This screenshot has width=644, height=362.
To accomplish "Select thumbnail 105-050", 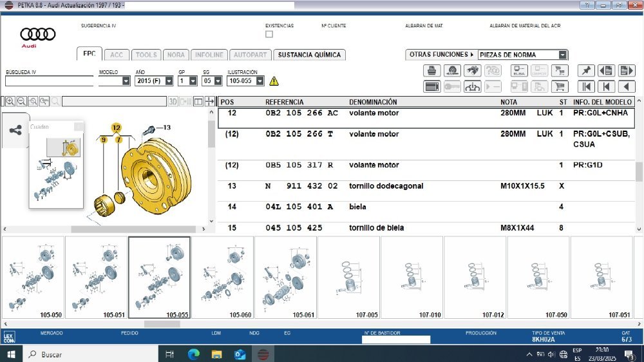I will (x=33, y=278).
